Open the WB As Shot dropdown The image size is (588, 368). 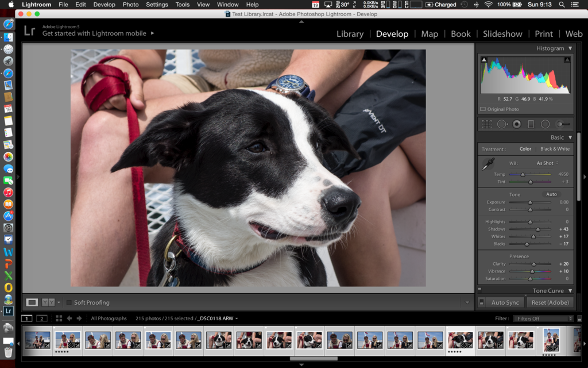click(547, 163)
